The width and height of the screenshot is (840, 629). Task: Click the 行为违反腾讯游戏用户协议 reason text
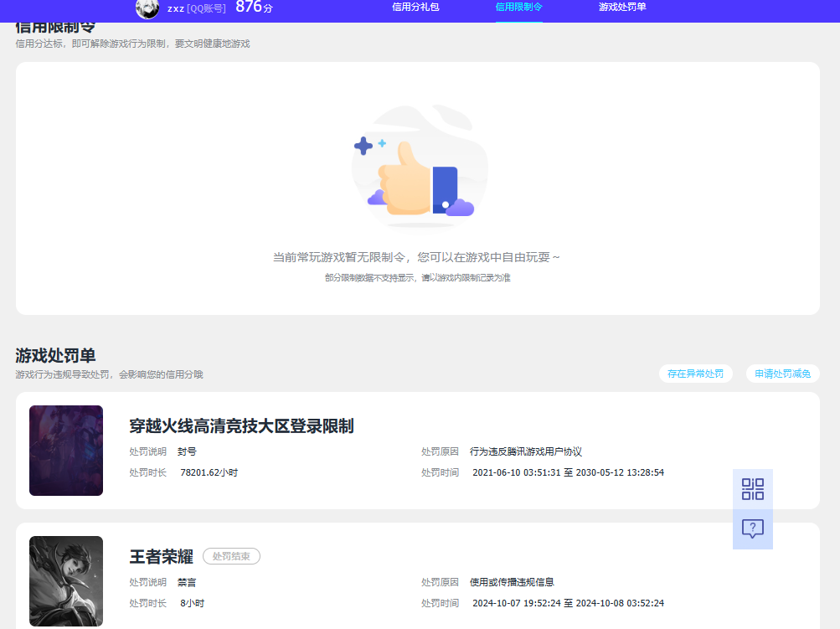click(526, 451)
